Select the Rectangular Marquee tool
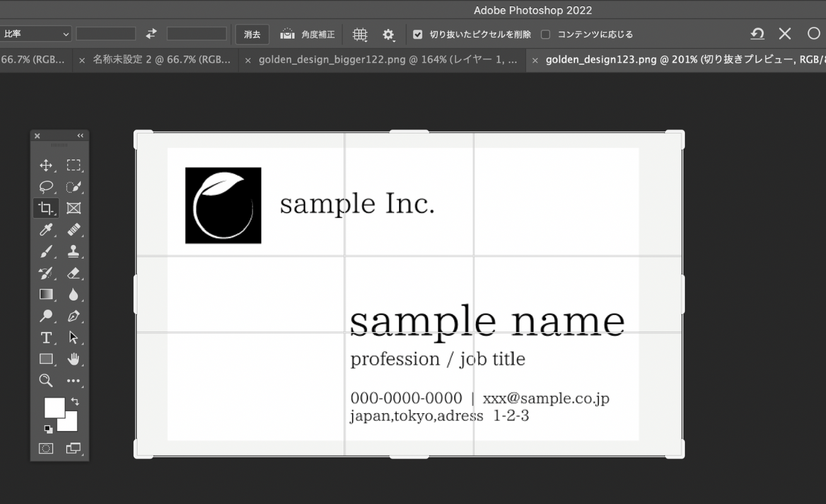 (74, 166)
